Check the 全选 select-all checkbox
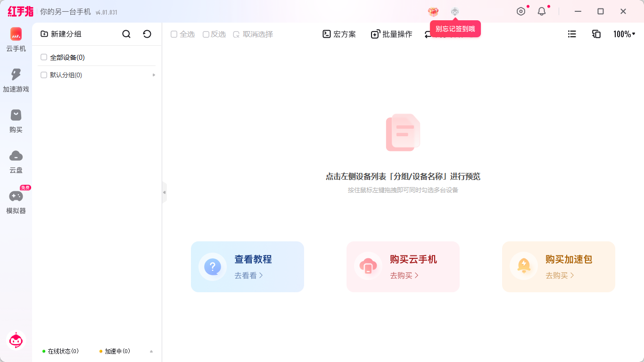Viewport: 644px width, 362px height. pos(174,34)
